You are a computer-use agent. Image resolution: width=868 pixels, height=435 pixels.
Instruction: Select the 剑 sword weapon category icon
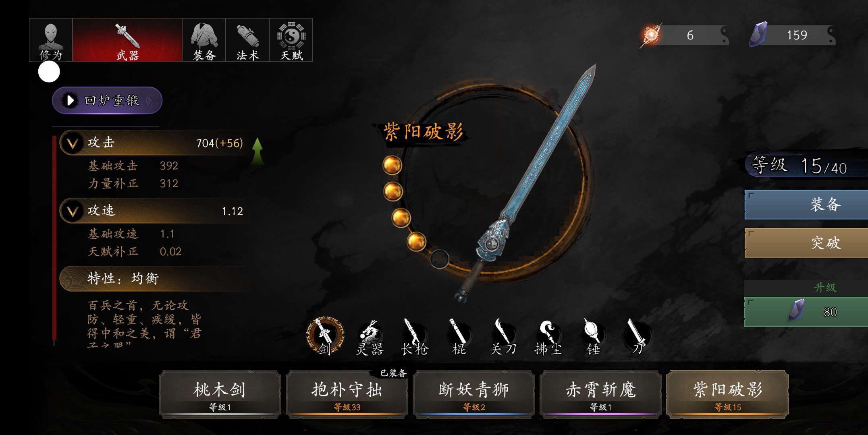tap(325, 336)
